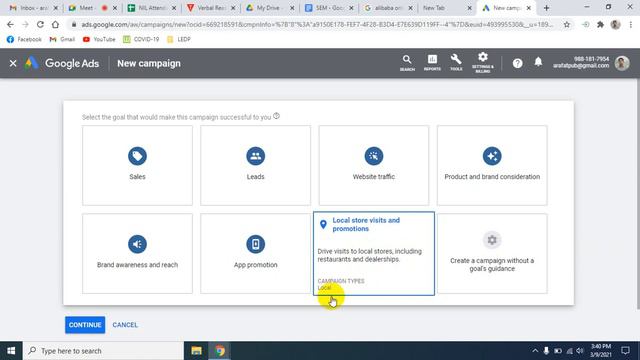Click the Chrome icon in the taskbar
The height and width of the screenshot is (360, 640).
(x=220, y=351)
